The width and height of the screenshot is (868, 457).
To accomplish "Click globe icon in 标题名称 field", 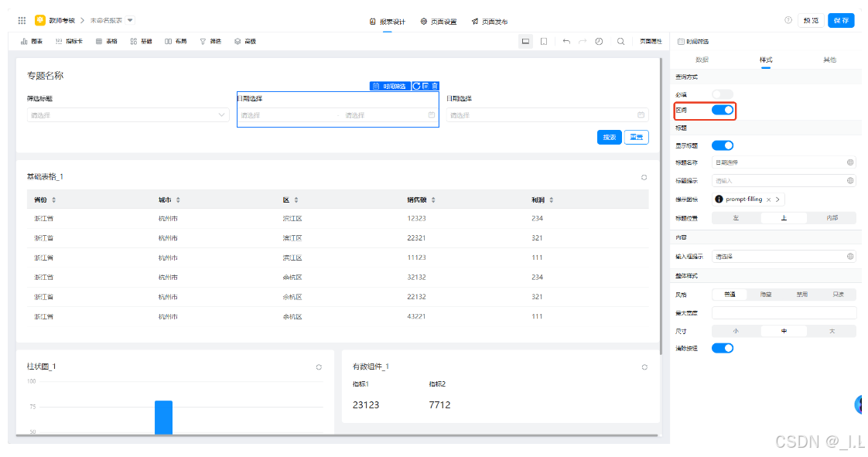I will pyautogui.click(x=849, y=162).
